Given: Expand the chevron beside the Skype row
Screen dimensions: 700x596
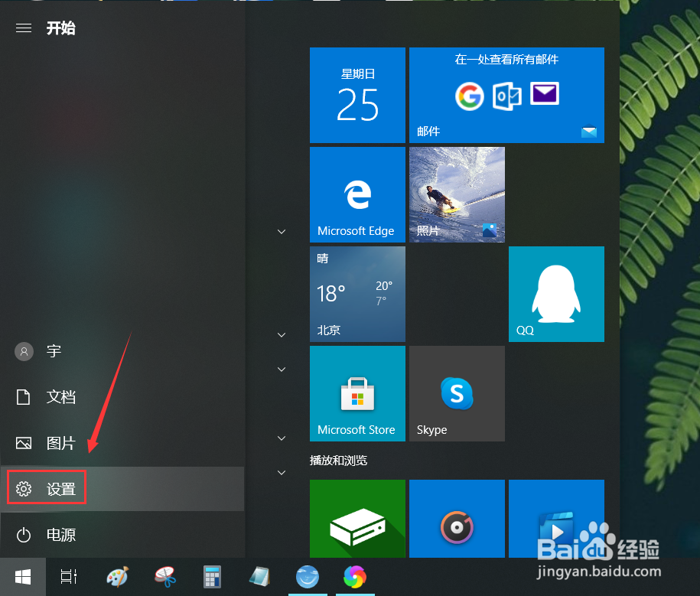Looking at the screenshot, I should (x=281, y=369).
